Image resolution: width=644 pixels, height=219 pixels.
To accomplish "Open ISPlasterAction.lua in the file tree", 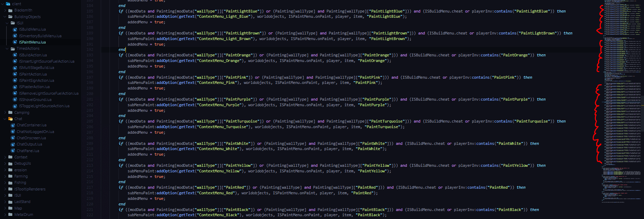I will coord(34,87).
